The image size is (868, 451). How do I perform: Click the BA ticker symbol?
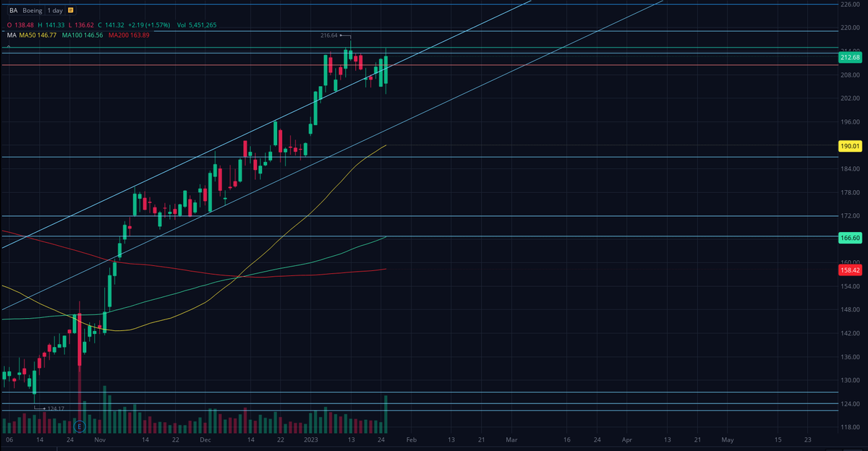coord(13,12)
